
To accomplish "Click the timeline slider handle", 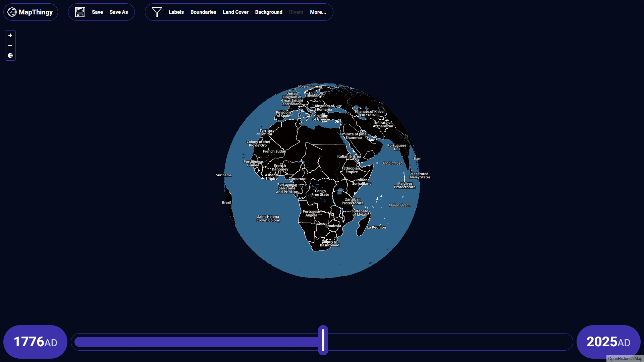I will (x=323, y=340).
